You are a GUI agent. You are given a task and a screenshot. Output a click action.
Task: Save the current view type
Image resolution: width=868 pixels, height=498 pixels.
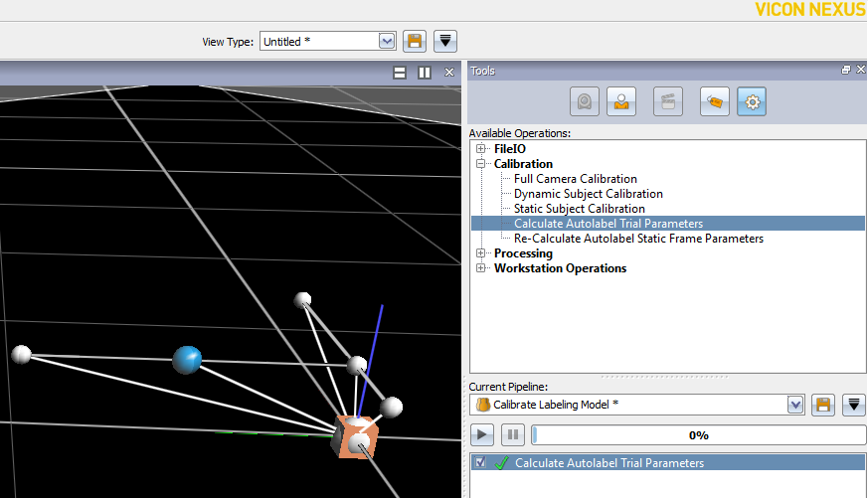[x=415, y=42]
